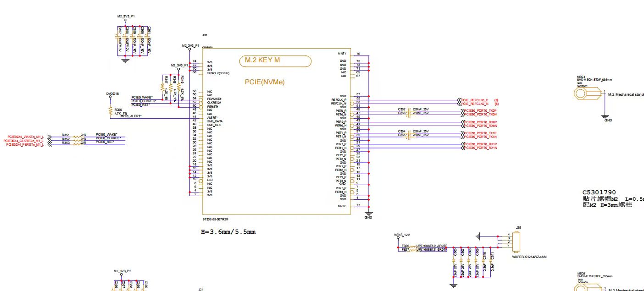Screen dimensions: 644x291
Task: Click the 91302-55-067R2M part number text
Action: [x=215, y=220]
